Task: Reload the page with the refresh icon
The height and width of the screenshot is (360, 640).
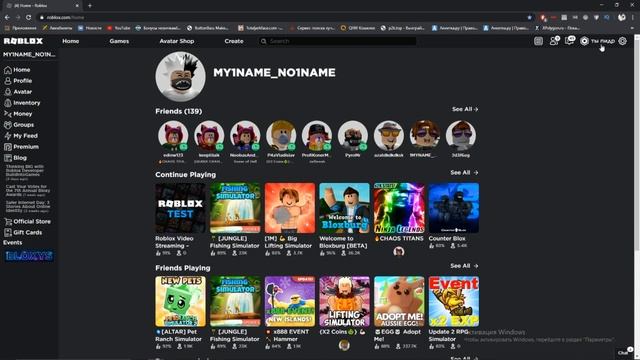Action: 28,17
